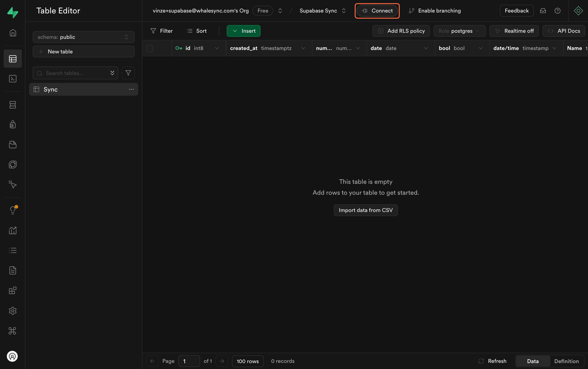Image resolution: width=588 pixels, height=369 pixels.
Task: Open the Role postgres dropdown
Action: click(459, 31)
